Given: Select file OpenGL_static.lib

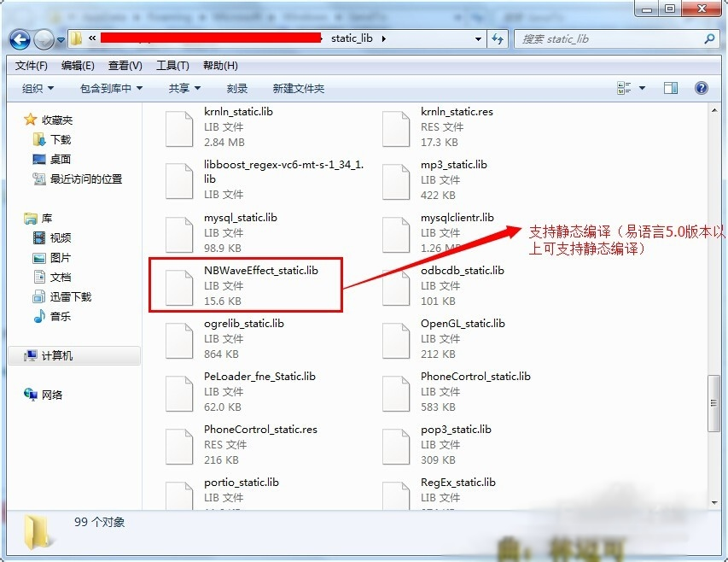Looking at the screenshot, I should click(x=463, y=323).
